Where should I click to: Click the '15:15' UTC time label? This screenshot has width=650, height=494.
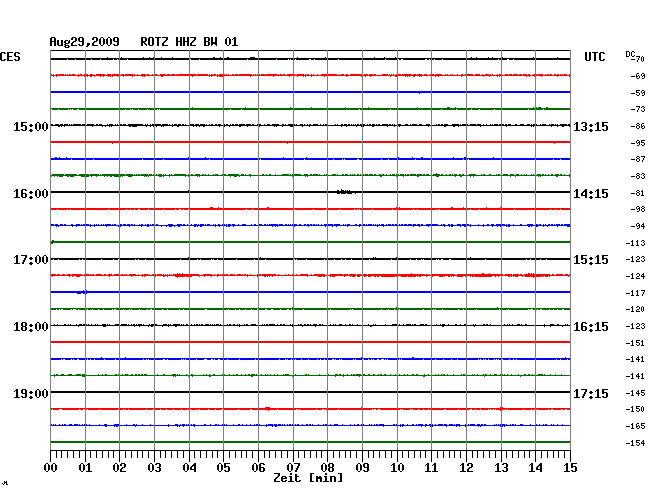point(591,260)
